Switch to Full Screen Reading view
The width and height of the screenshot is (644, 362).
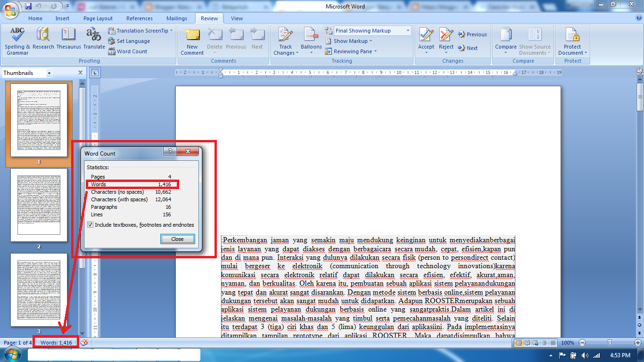527,343
